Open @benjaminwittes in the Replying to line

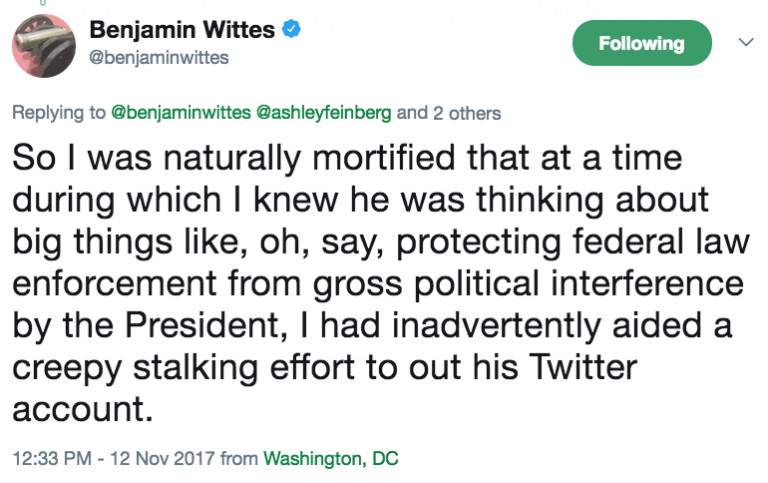point(182,113)
